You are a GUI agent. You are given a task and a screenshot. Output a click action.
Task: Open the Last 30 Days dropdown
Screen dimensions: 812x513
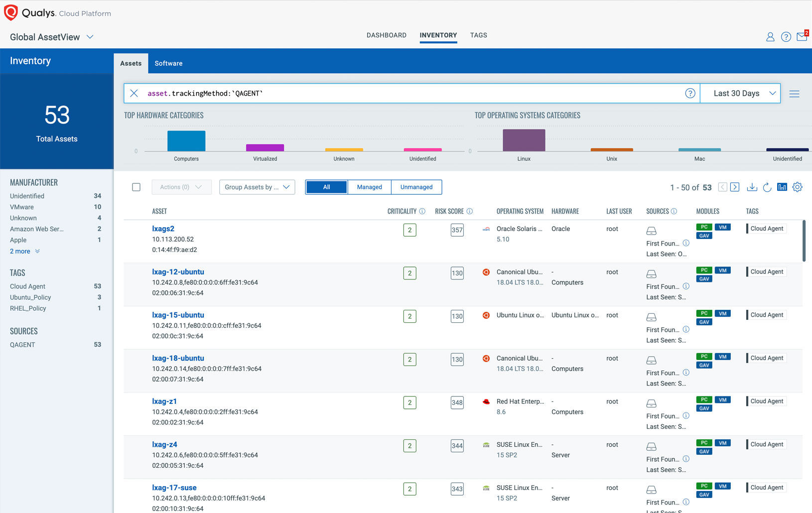pos(740,93)
